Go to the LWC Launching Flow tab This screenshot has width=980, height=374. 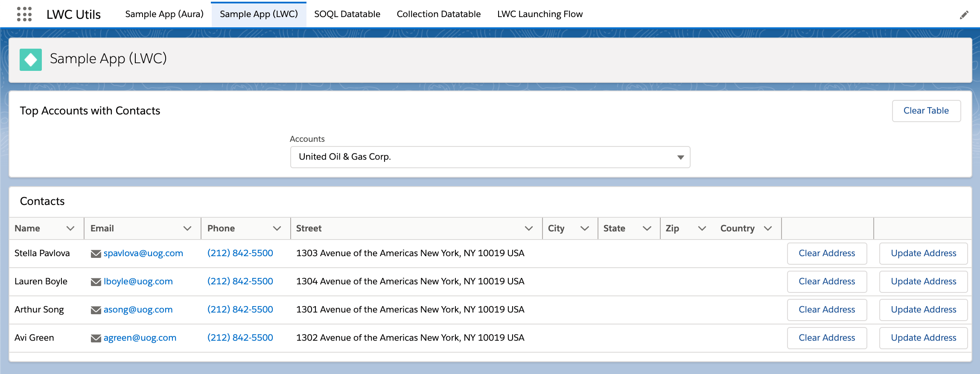[x=540, y=14]
